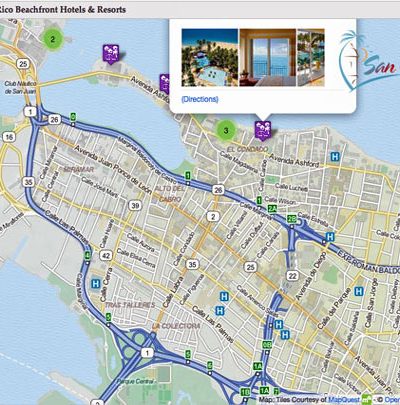Click hospital H icon near Calle San Jorge
Screen dimensions: 400x405
click(359, 291)
